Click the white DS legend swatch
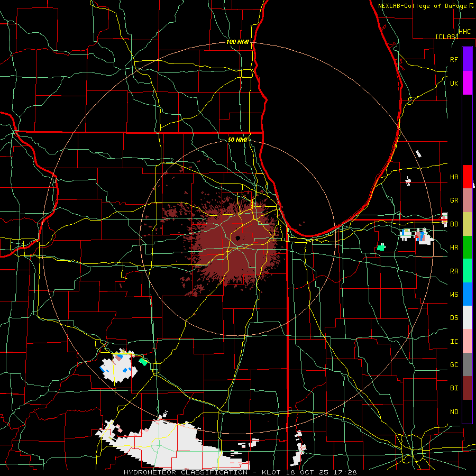This screenshot has height=476, width=476. click(467, 317)
